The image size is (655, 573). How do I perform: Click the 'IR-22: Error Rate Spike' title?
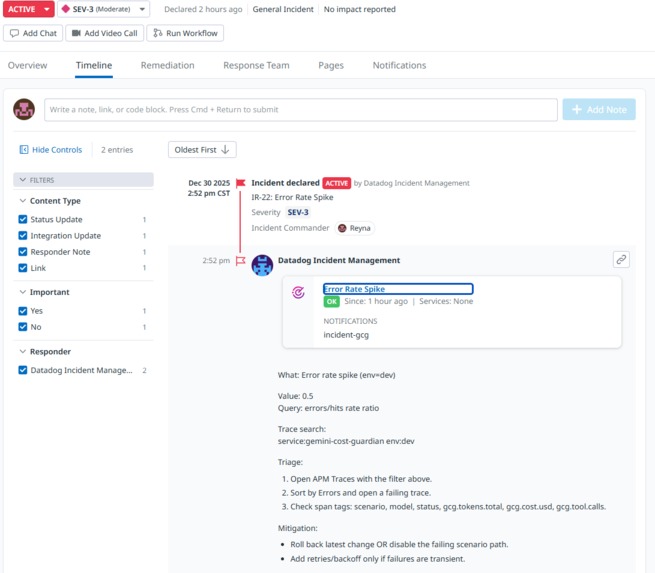292,197
